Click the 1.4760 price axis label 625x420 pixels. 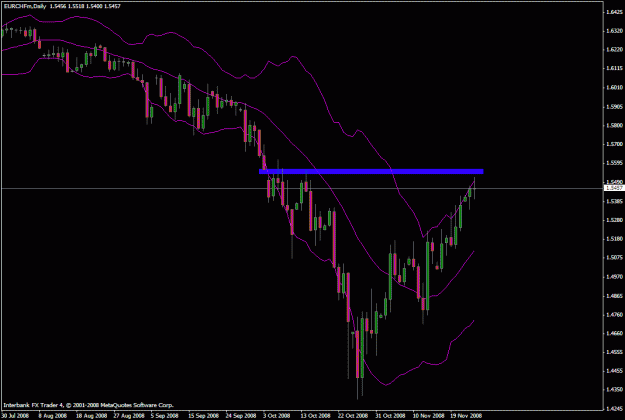(x=615, y=314)
